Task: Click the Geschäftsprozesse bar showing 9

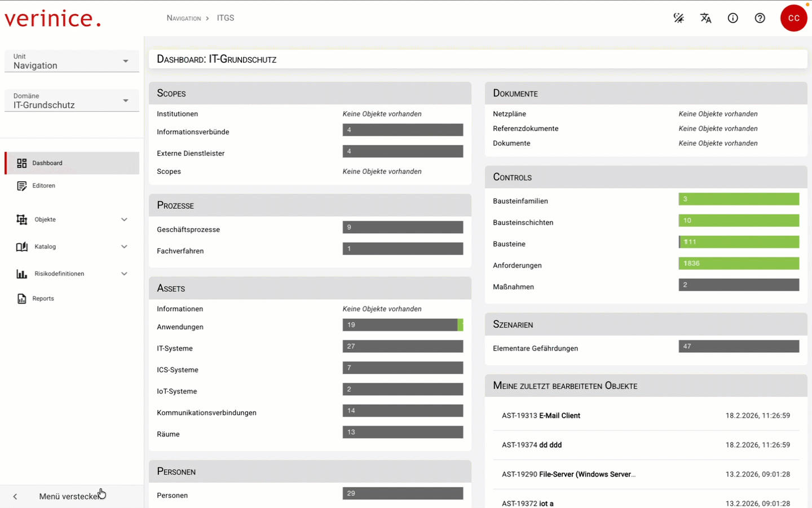Action: tap(403, 227)
